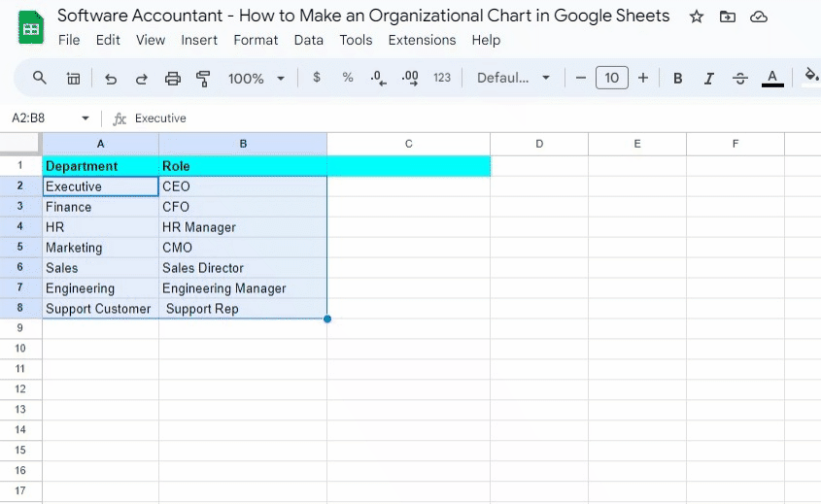
Task: Open the text color picker
Action: [772, 79]
